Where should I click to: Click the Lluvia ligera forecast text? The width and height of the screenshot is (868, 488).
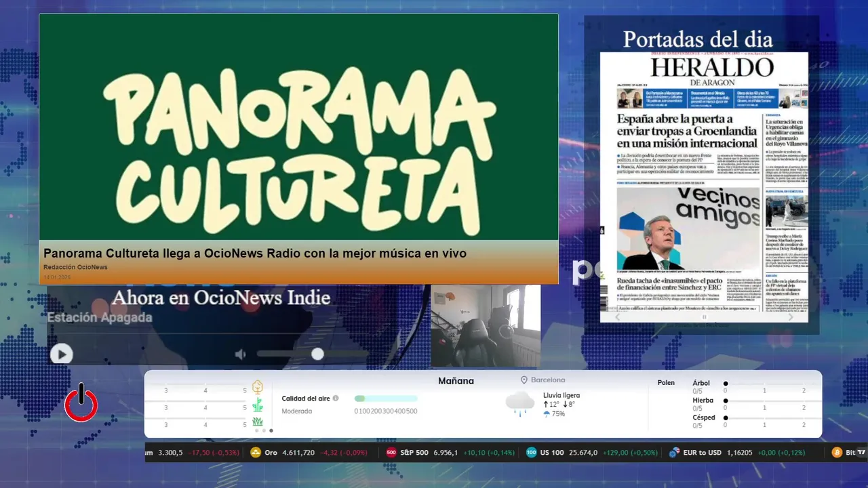coord(561,395)
